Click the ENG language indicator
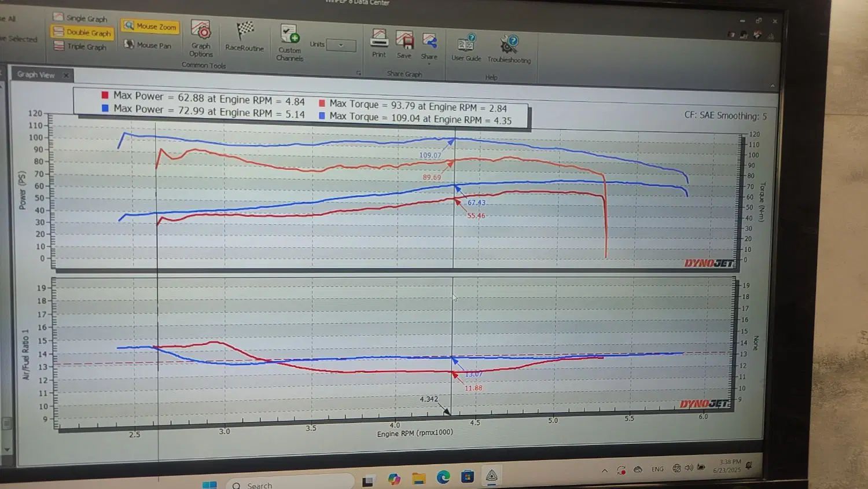The width and height of the screenshot is (868, 489). coord(657,469)
